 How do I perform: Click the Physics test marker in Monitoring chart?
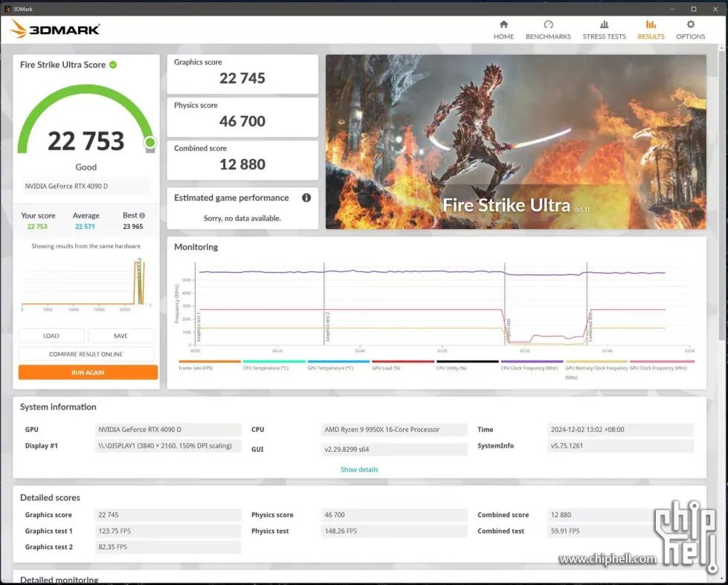coord(509,330)
